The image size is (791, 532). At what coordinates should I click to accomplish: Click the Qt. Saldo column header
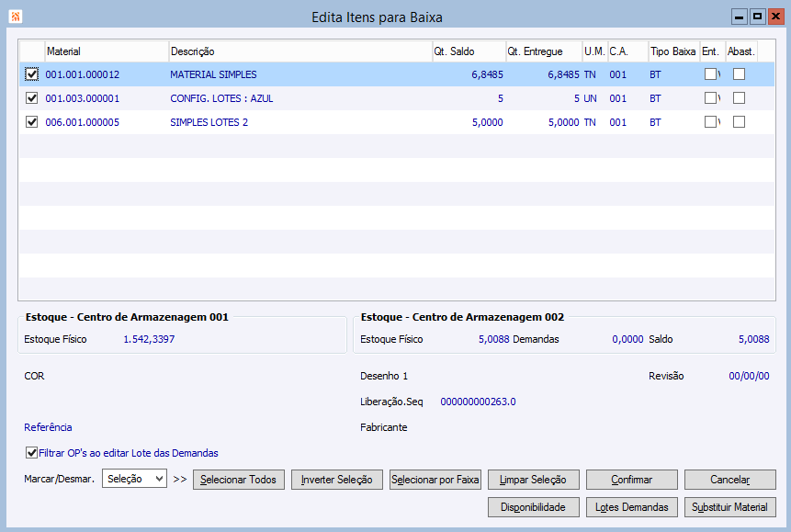[469, 51]
